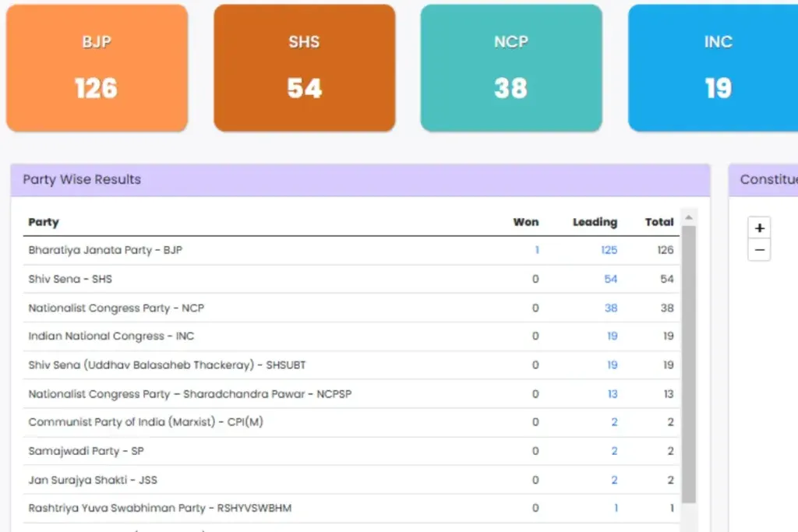Click the table scrollbar up arrow
This screenshot has width=798, height=532.
click(x=689, y=217)
